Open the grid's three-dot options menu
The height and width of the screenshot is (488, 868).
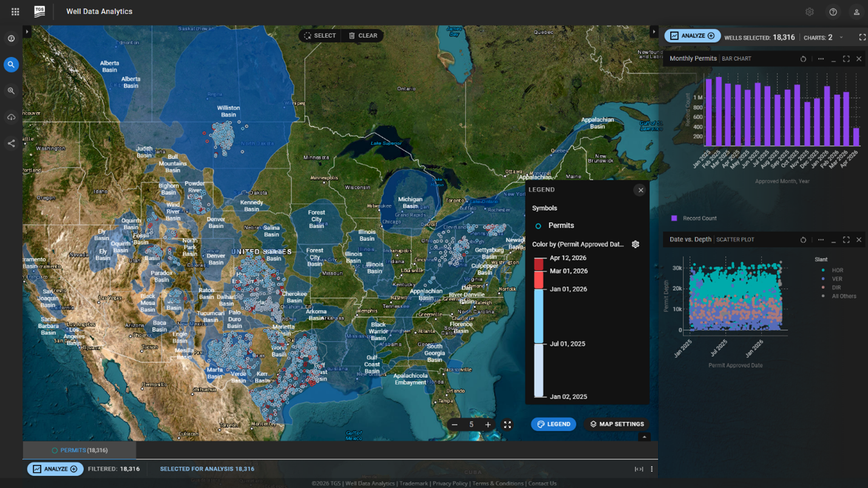651,469
